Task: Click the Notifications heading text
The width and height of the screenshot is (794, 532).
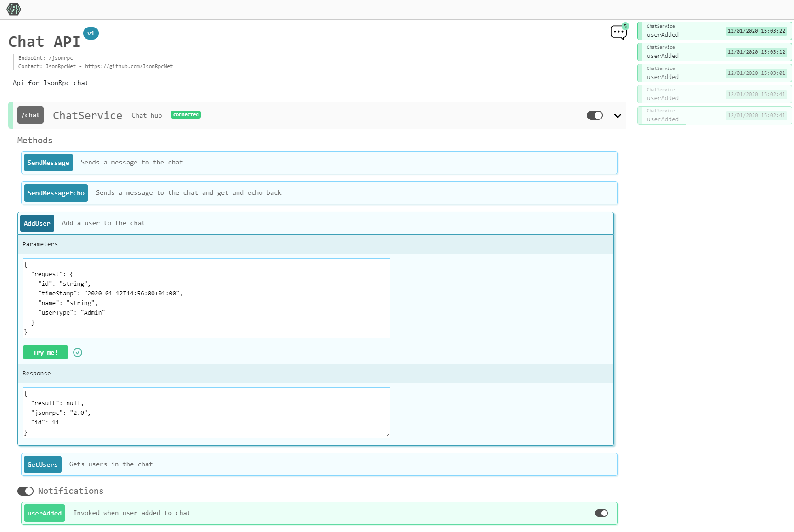Action: [71, 491]
